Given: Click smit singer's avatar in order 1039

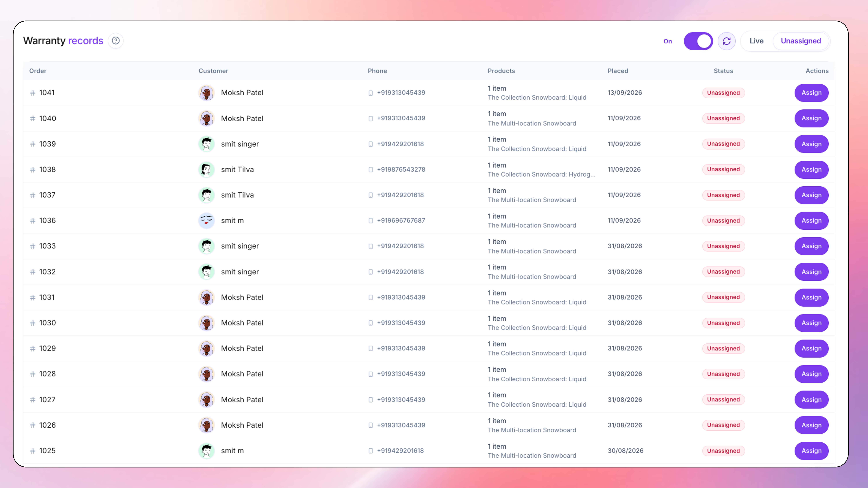Looking at the screenshot, I should coord(207,144).
